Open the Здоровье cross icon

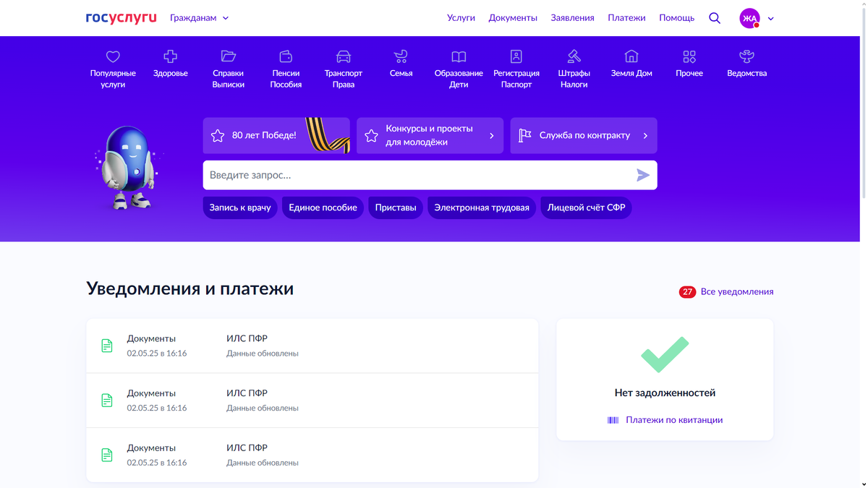tap(171, 56)
